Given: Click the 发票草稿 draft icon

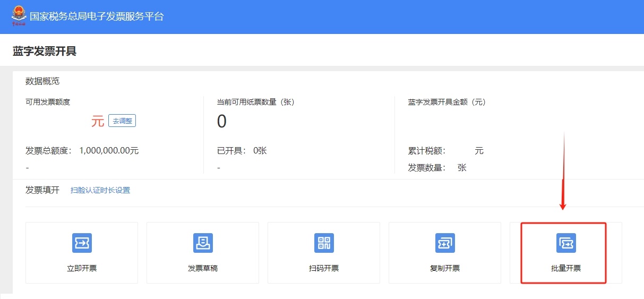Looking at the screenshot, I should click(203, 243).
